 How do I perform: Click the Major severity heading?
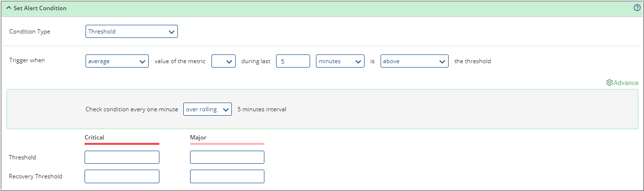pyautogui.click(x=198, y=138)
